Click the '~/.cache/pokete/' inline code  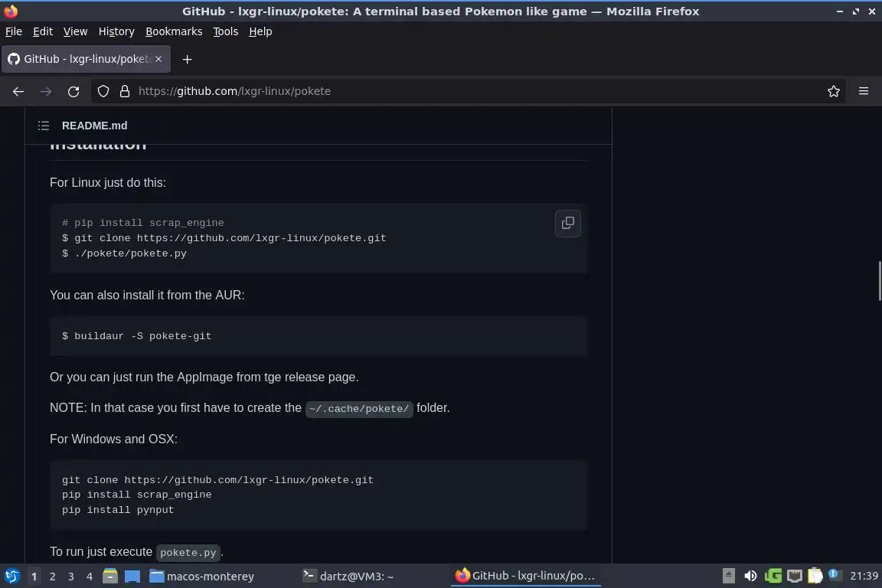click(x=359, y=409)
